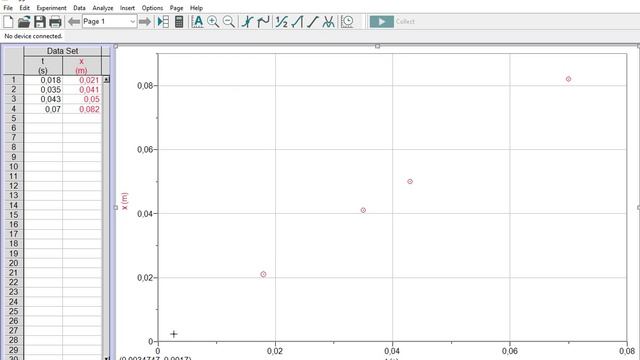
Task: Select table cell with time 0,035
Action: (x=43, y=89)
